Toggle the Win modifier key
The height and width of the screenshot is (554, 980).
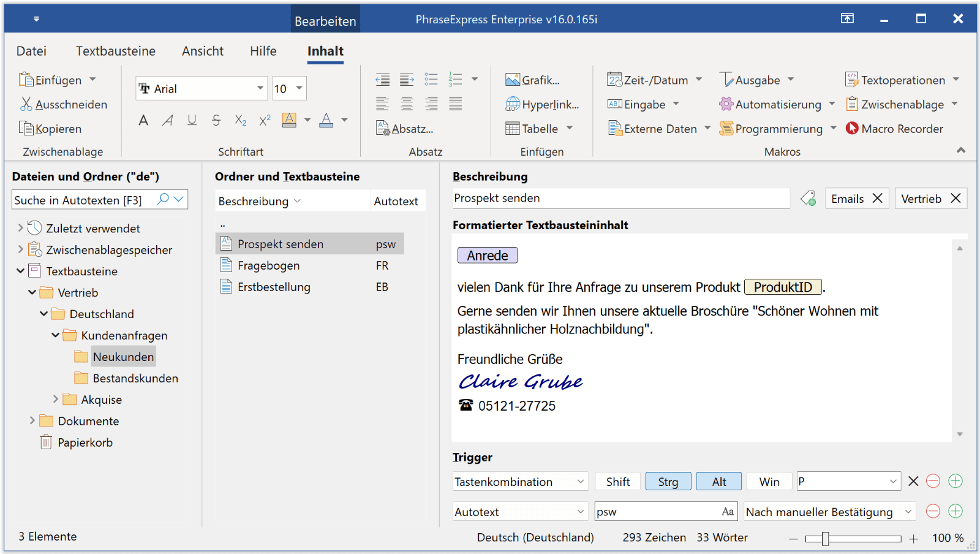[769, 482]
